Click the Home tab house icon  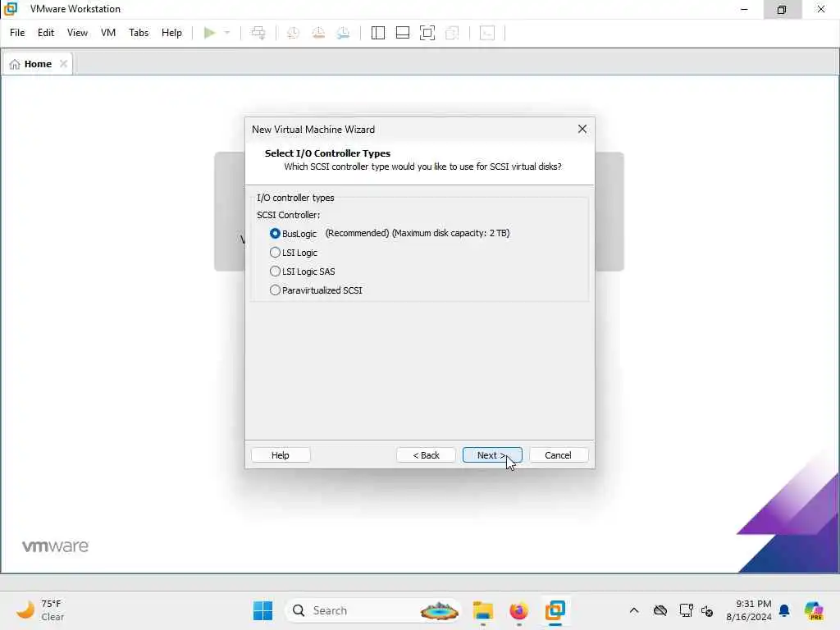[15, 64]
